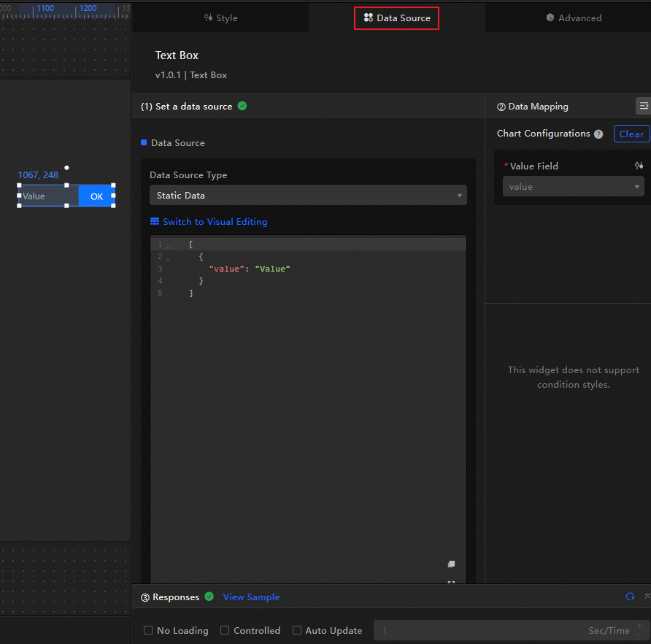This screenshot has width=651, height=644.
Task: Click the "value" key in JSON editor
Action: click(x=227, y=269)
